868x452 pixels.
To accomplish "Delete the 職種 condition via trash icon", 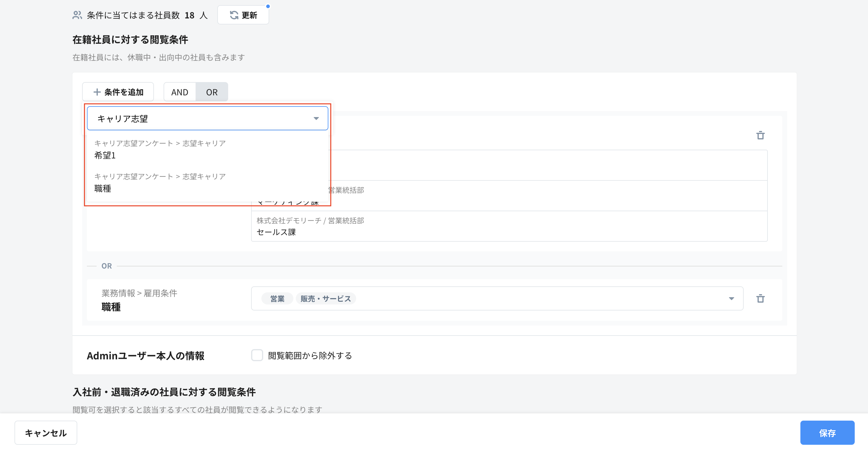I will (760, 298).
